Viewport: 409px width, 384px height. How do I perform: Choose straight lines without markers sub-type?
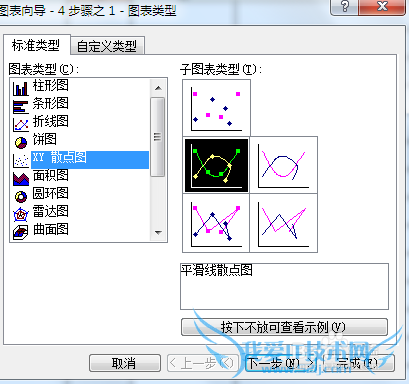[x=284, y=223]
